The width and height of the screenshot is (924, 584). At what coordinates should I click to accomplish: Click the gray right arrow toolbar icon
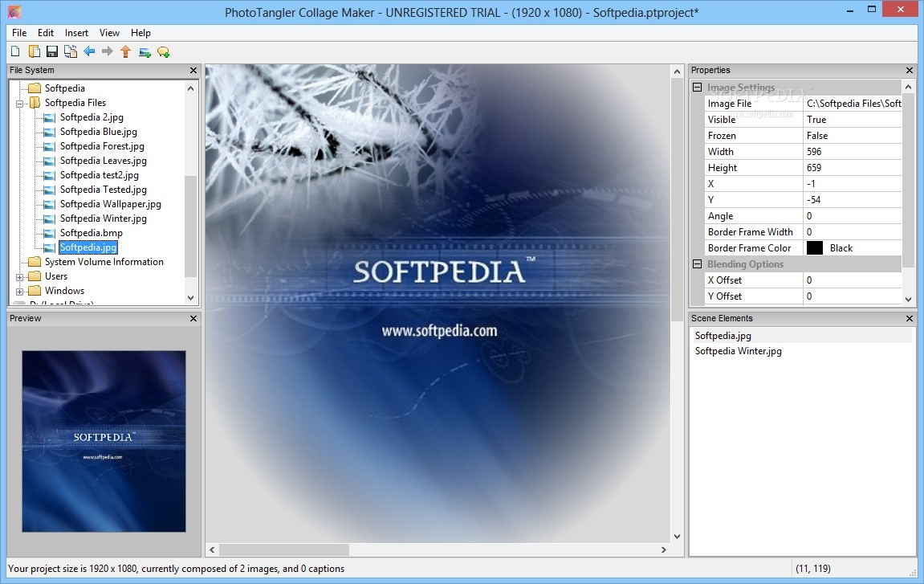coord(108,51)
